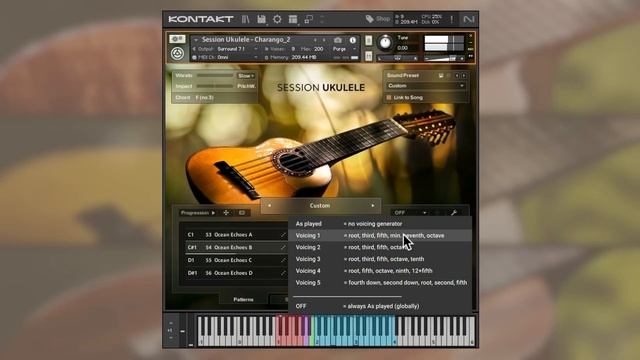
Task: Click the warning exclamation icon
Action: (451, 19)
